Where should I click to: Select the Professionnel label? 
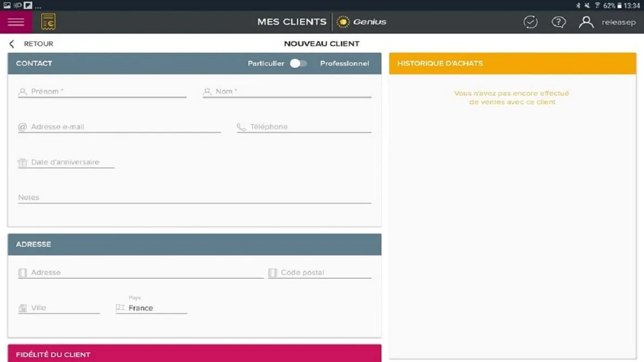345,63
